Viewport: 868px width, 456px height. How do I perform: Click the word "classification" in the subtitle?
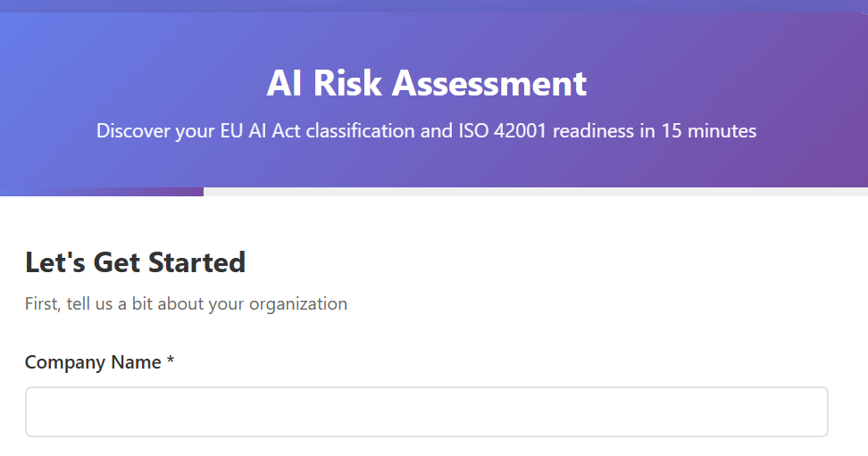363,131
